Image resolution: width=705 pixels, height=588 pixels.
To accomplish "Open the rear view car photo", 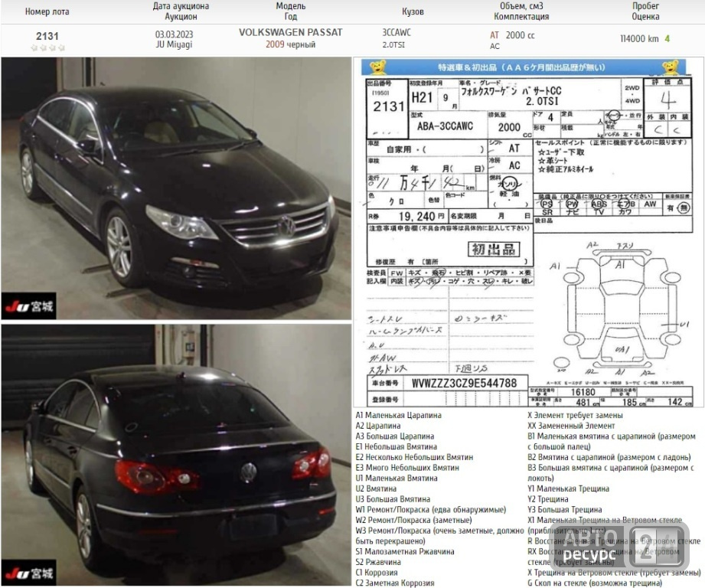I will (x=176, y=456).
